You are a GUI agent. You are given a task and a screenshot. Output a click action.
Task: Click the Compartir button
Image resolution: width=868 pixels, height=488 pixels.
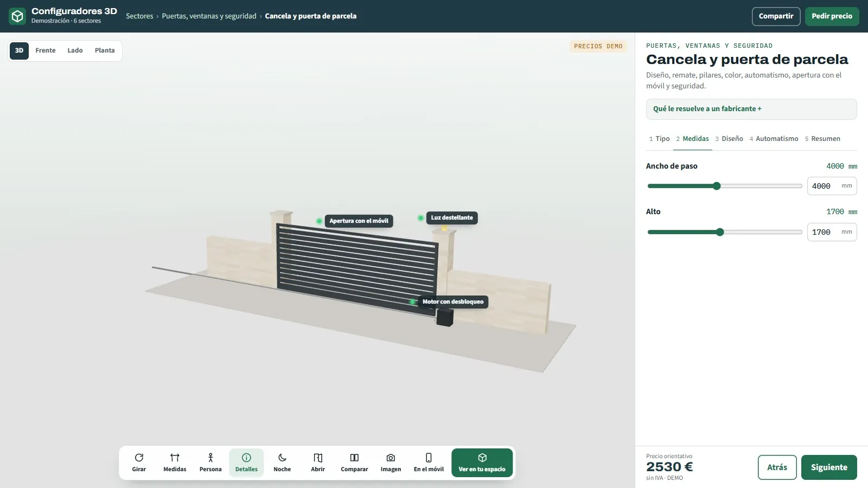(776, 16)
